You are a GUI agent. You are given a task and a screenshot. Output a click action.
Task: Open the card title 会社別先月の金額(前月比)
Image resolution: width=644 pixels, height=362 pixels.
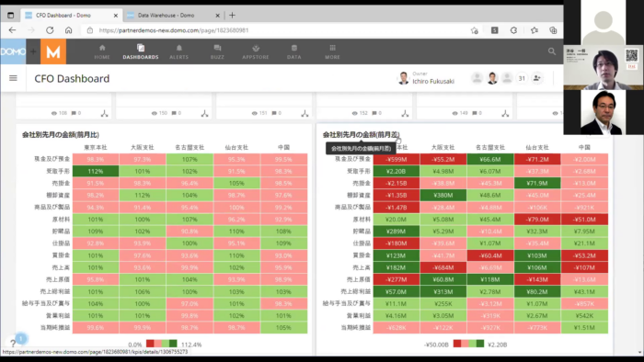click(x=61, y=134)
